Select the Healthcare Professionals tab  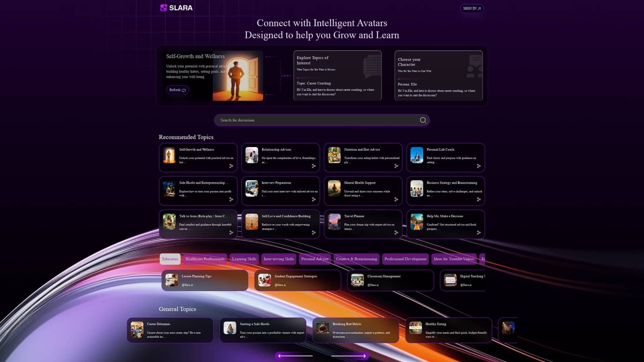pos(205,259)
